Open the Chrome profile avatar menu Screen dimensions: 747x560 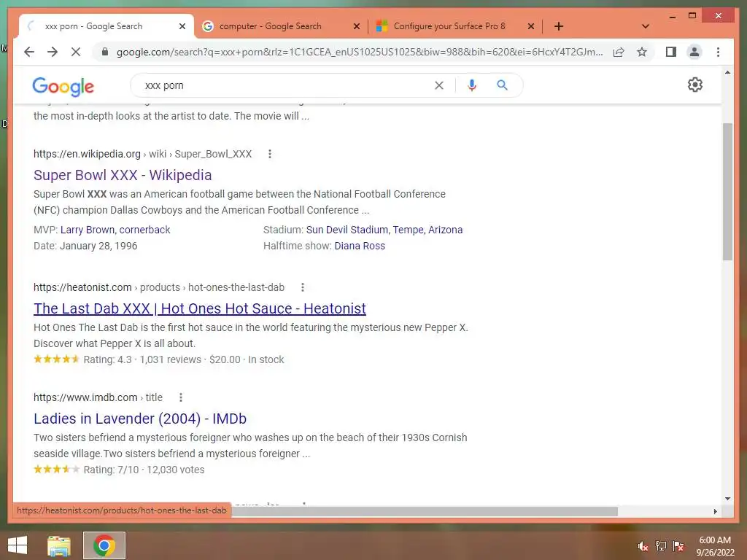pos(694,52)
